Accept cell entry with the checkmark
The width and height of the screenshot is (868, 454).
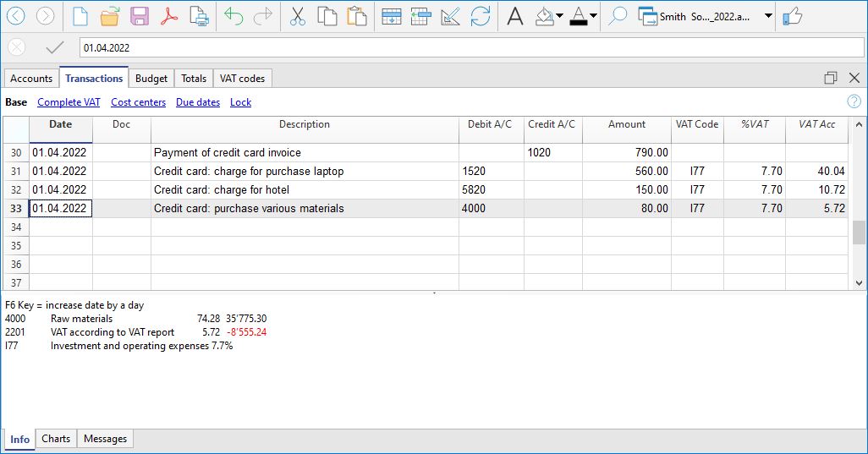[55, 48]
